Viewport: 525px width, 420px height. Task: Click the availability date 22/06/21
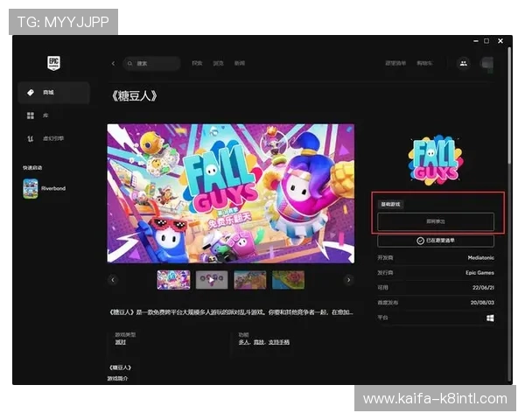[483, 287]
